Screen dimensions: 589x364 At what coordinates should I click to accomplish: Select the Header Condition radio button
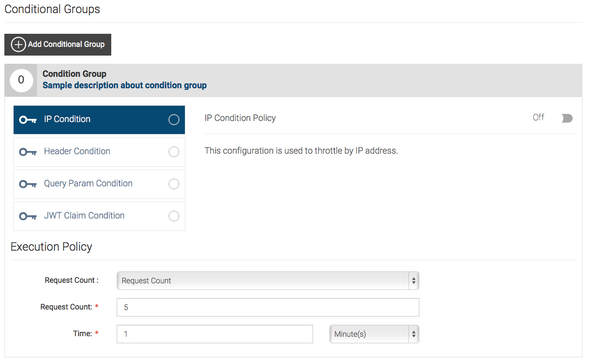coord(173,151)
